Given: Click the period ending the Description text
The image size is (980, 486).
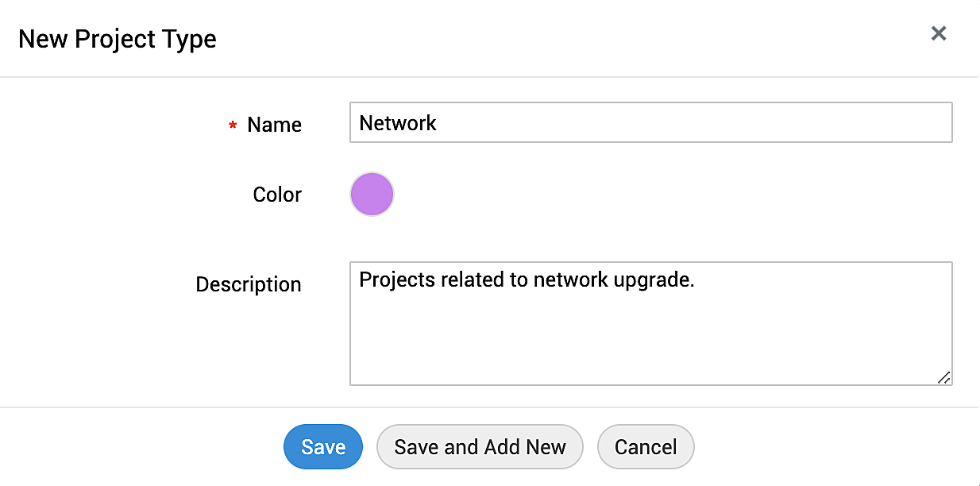Looking at the screenshot, I should click(693, 283).
